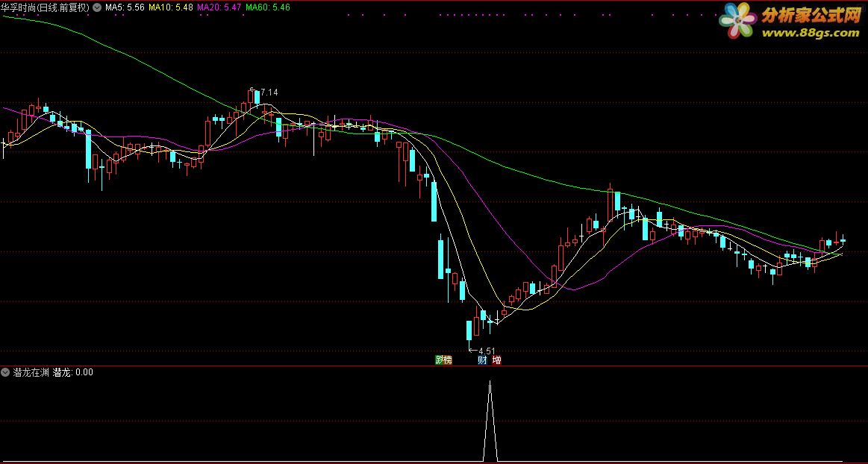Click the orange 榜 event marker
The width and height of the screenshot is (868, 464).
(448, 360)
